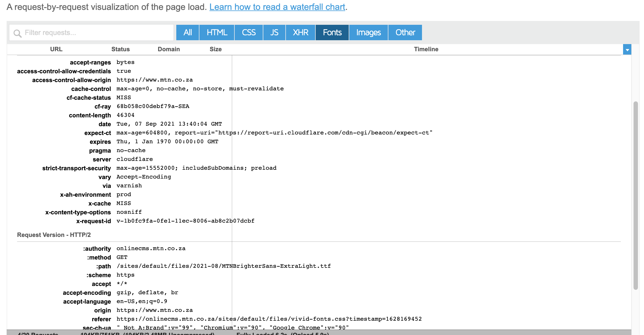Switch to the XHR filter
The width and height of the screenshot is (644, 335).
(300, 33)
